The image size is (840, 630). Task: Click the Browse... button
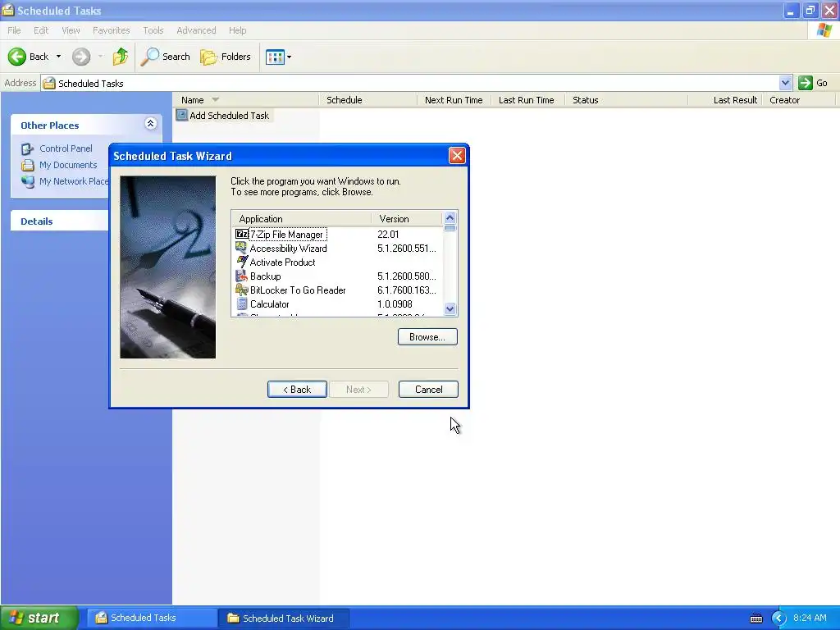[427, 337]
